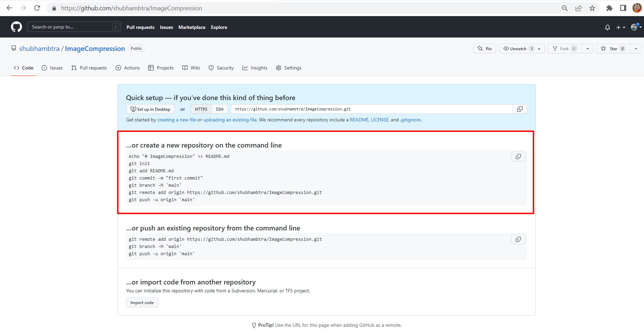Click the browser address bar URL

click(x=131, y=8)
